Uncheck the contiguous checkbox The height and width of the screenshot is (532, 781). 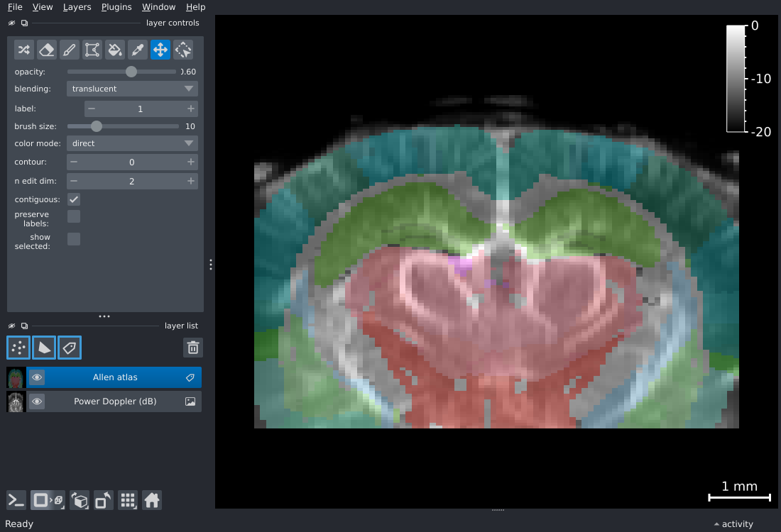click(74, 199)
